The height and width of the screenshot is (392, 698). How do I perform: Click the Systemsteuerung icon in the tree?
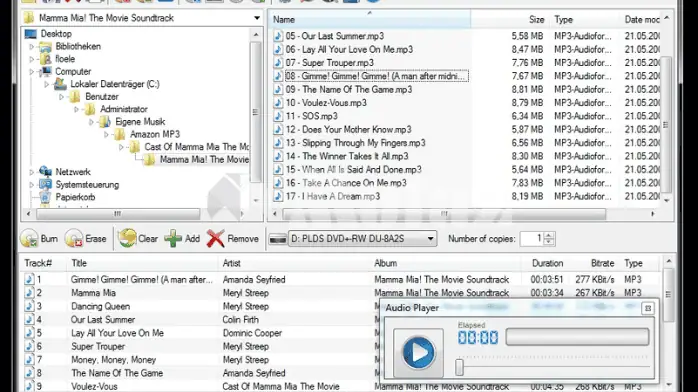[x=45, y=184]
